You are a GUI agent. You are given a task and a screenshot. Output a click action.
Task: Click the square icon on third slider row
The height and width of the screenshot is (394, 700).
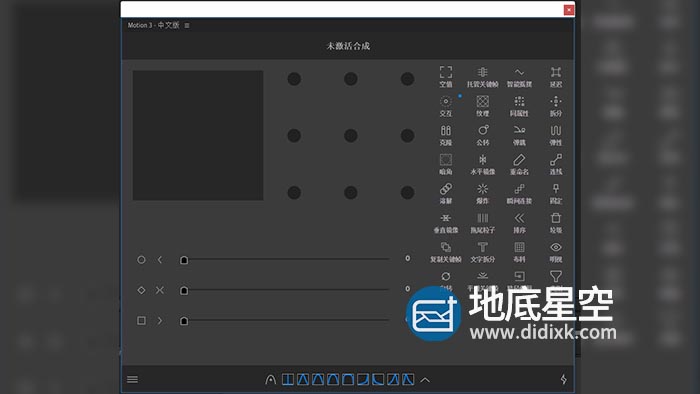pos(141,320)
